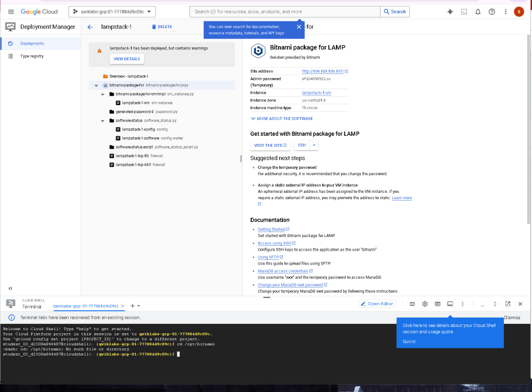Screen dimensions: 532x392
Task: Close the documentation search tooltip
Action: point(299,27)
